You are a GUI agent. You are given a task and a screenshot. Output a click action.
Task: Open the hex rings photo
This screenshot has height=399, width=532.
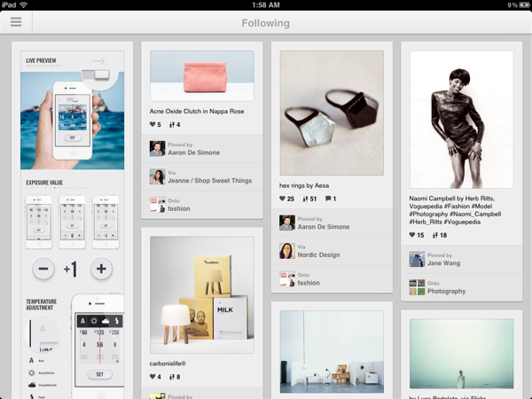332,113
